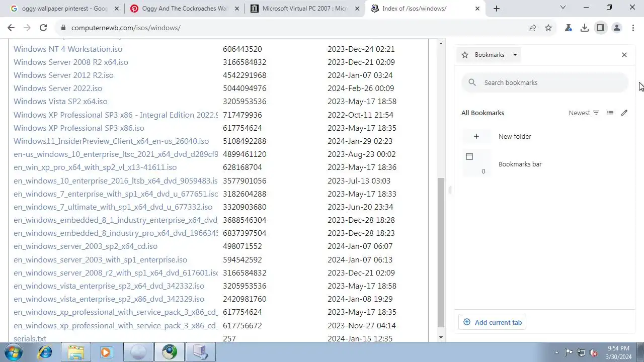The image size is (644, 362).
Task: Open the Windows Start menu
Action: [13, 352]
